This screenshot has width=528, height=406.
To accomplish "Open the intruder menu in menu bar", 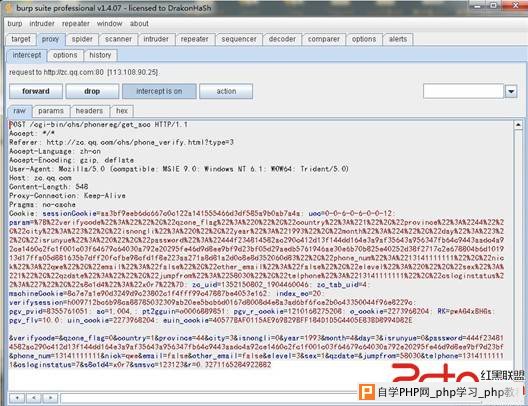I will [x=42, y=24].
